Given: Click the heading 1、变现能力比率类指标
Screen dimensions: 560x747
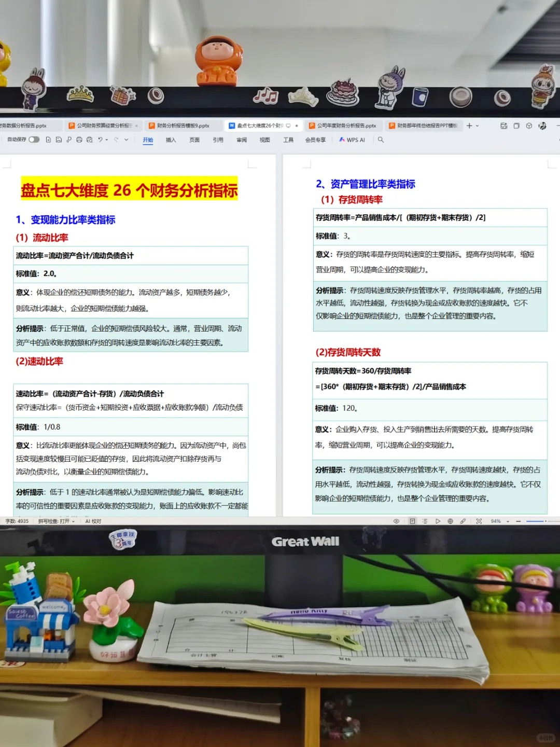Looking at the screenshot, I should point(65,219).
